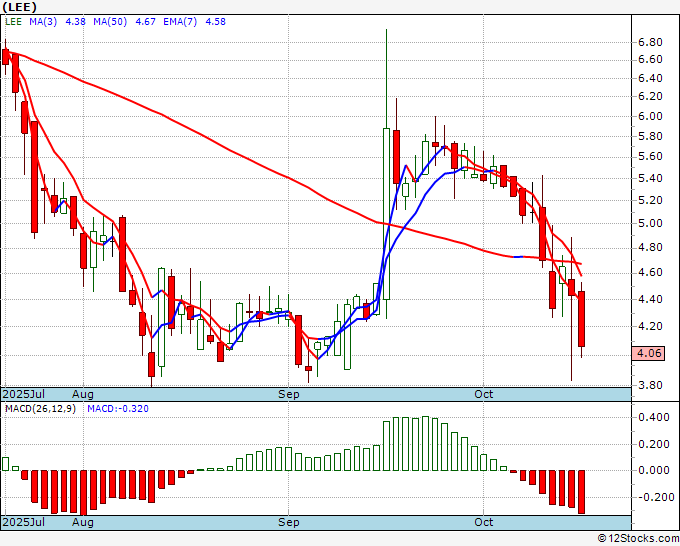This screenshot has height=546, width=680.
Task: Click the 0.000 MACD axis label
Action: (x=654, y=471)
